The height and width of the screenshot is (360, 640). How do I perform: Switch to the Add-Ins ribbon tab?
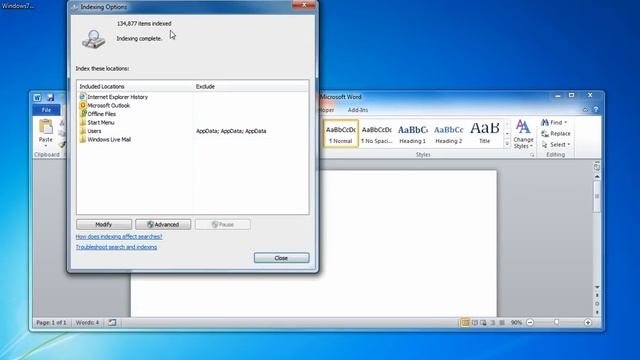358,110
